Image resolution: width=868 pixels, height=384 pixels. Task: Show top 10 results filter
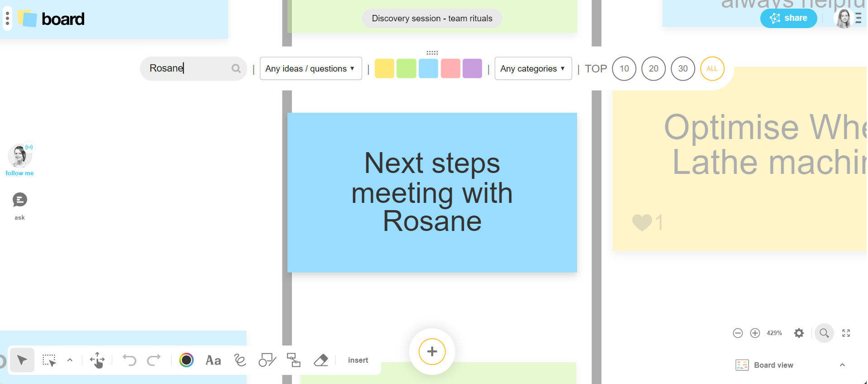pos(624,69)
